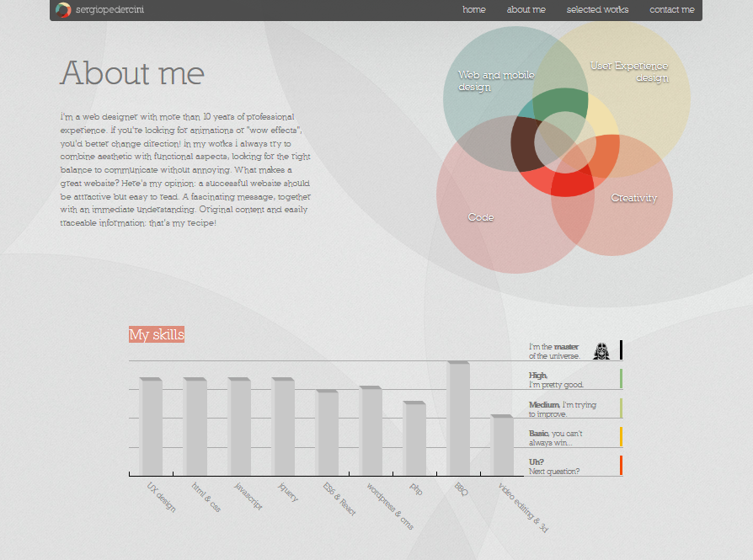Click the sergiopedercini circular logo icon
The width and height of the screenshot is (753, 560).
tap(63, 9)
